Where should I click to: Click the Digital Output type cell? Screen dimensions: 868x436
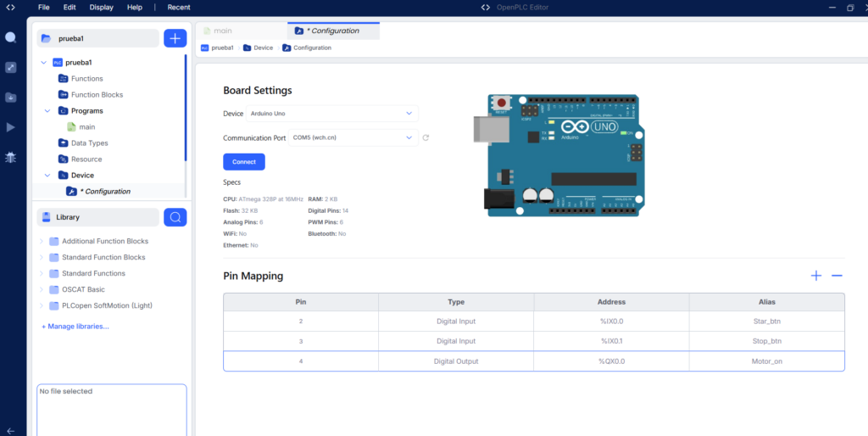(456, 361)
